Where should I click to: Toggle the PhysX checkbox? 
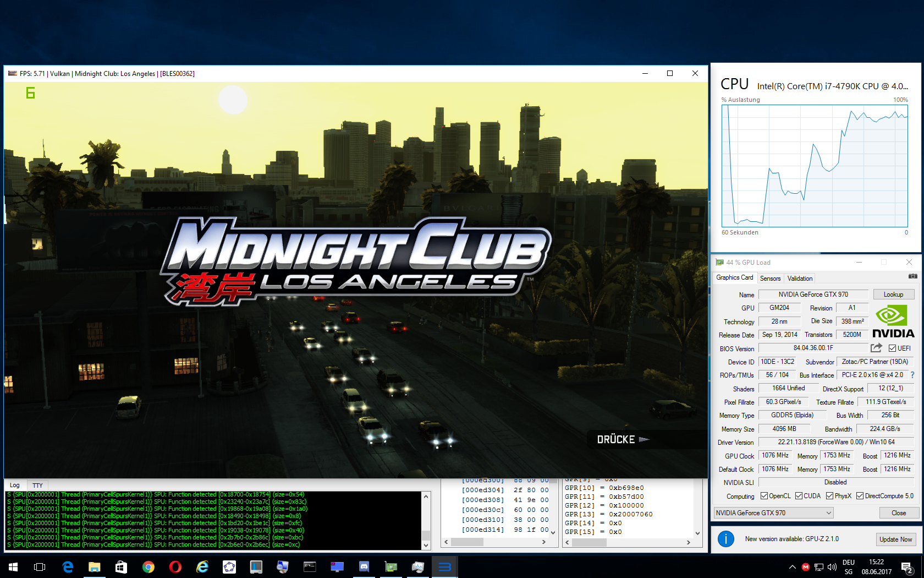point(829,496)
